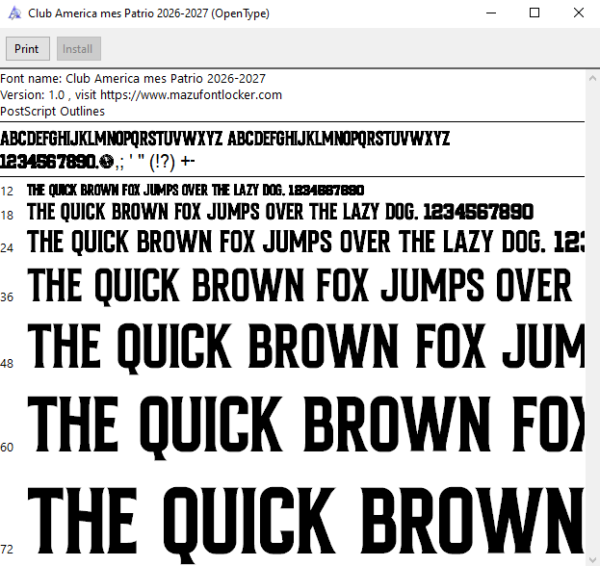The height and width of the screenshot is (566, 600).
Task: Click the vertical scrollbar track
Action: 592,320
